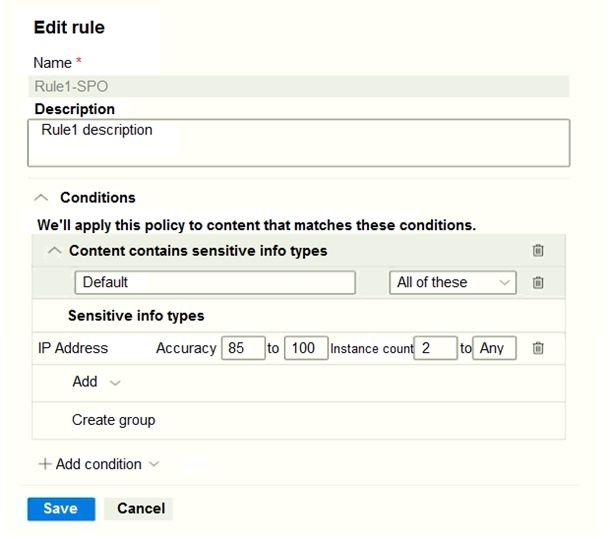Delete the Default group with trash icon
Image resolution: width=610 pixels, height=539 pixels.
(538, 282)
